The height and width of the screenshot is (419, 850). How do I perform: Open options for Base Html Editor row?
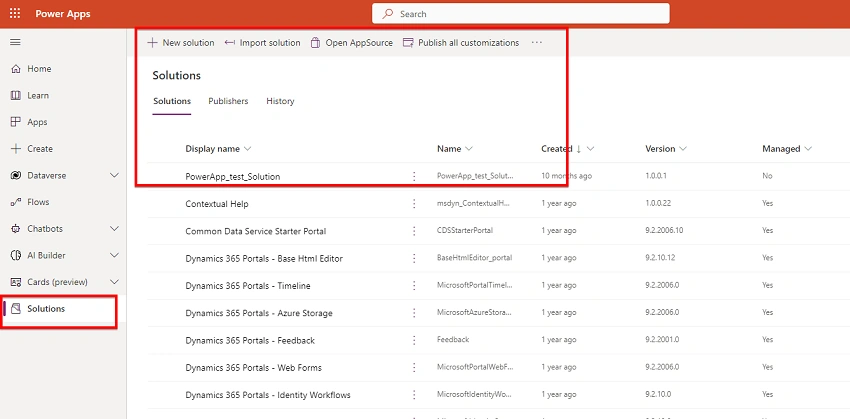(414, 259)
